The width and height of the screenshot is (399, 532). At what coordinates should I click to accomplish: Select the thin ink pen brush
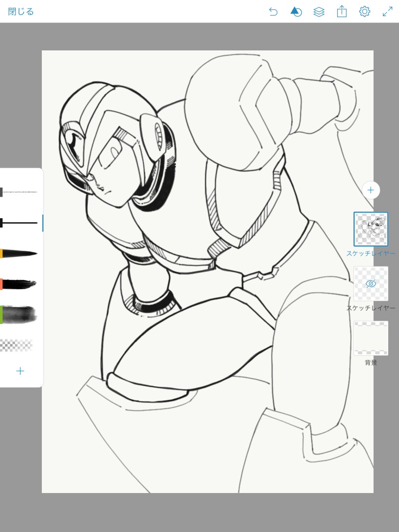coord(18,223)
